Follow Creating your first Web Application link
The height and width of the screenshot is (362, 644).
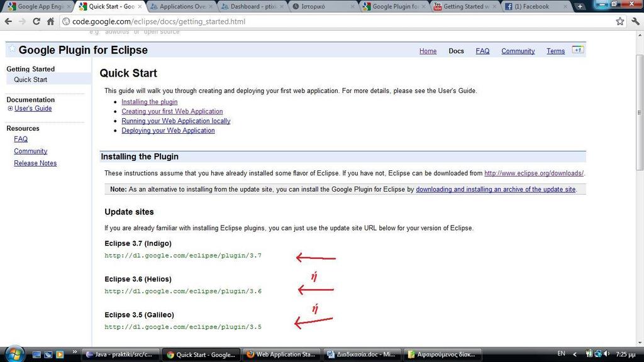pyautogui.click(x=172, y=111)
